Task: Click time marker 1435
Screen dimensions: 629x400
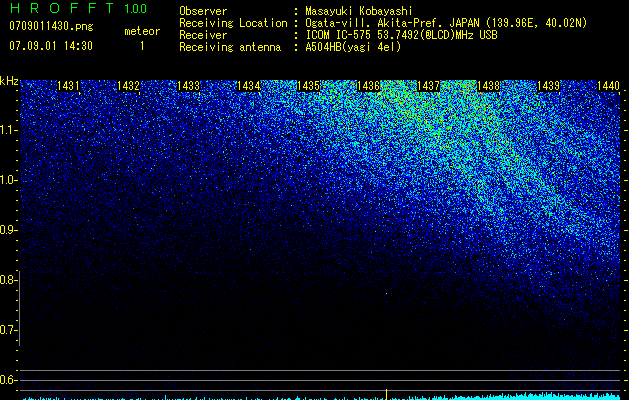Action: 308,86
